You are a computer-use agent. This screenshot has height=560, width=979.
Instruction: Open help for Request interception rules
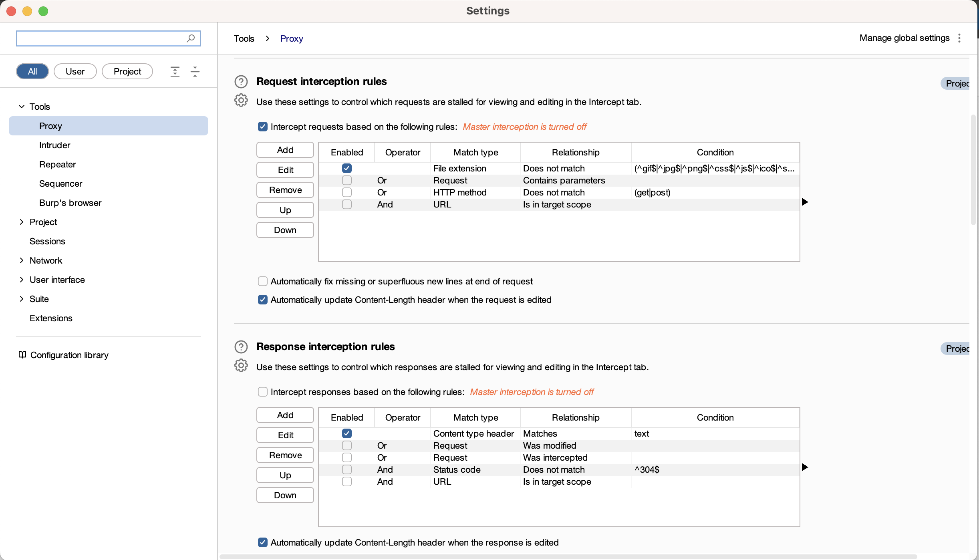(241, 82)
